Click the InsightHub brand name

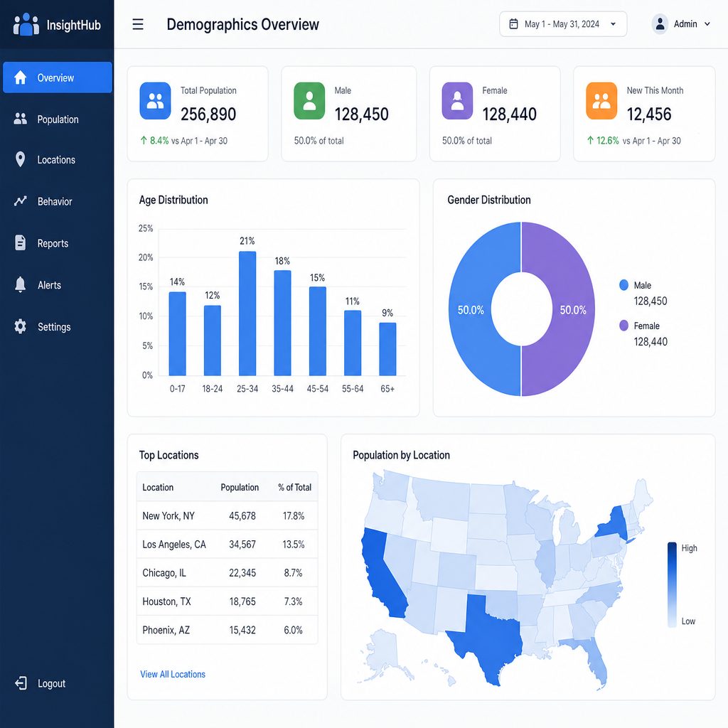73,25
